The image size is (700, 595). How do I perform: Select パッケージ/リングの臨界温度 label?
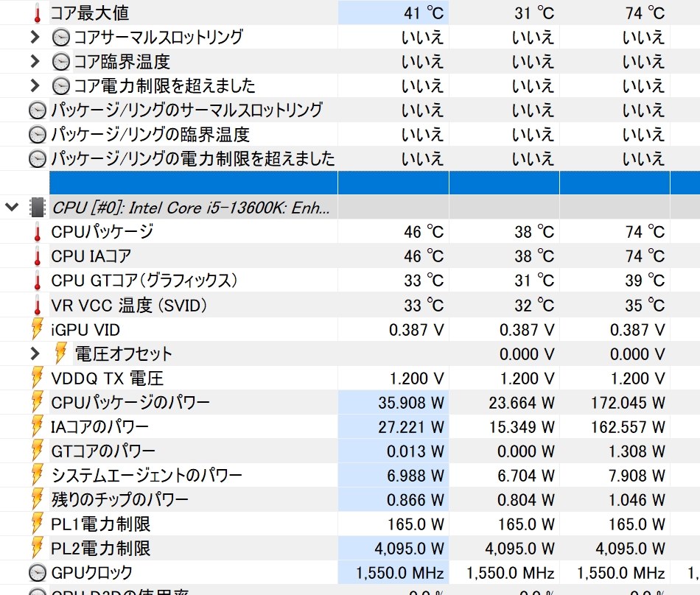click(x=150, y=134)
